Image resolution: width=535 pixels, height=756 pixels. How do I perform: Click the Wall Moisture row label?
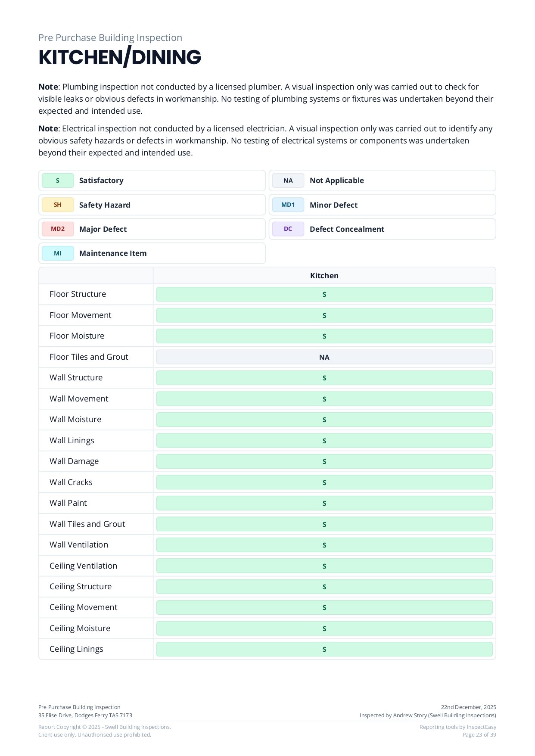click(x=75, y=419)
